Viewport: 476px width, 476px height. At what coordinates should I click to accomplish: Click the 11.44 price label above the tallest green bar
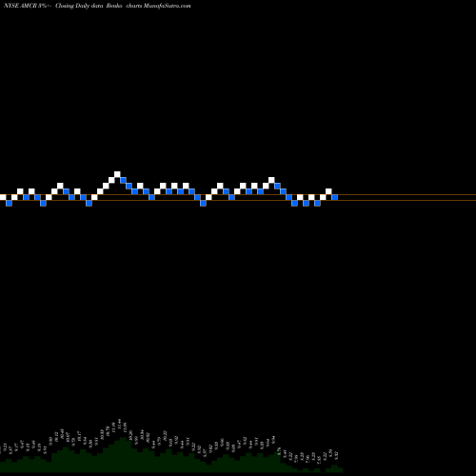coord(119,424)
